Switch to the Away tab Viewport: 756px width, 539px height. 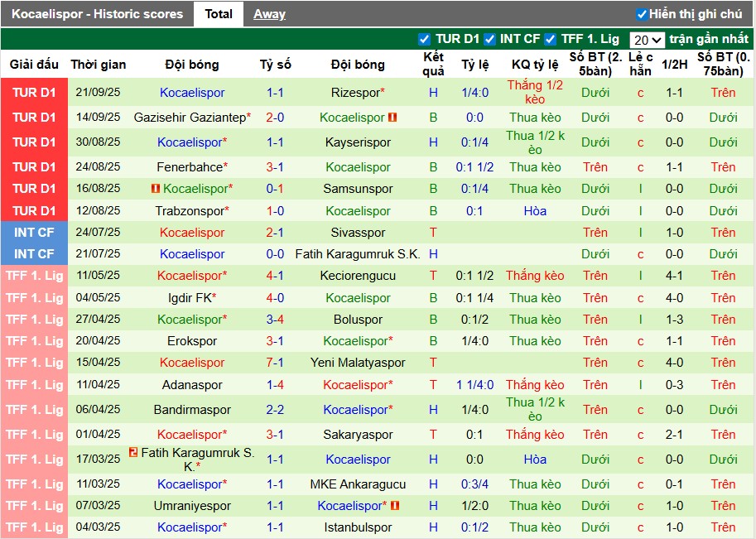pos(269,14)
